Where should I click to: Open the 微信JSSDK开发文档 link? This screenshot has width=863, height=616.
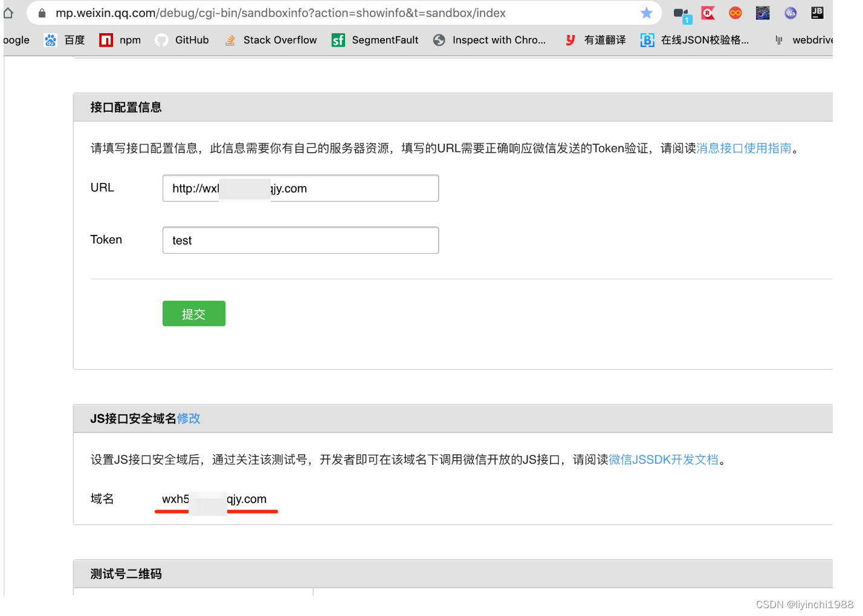pos(663,460)
